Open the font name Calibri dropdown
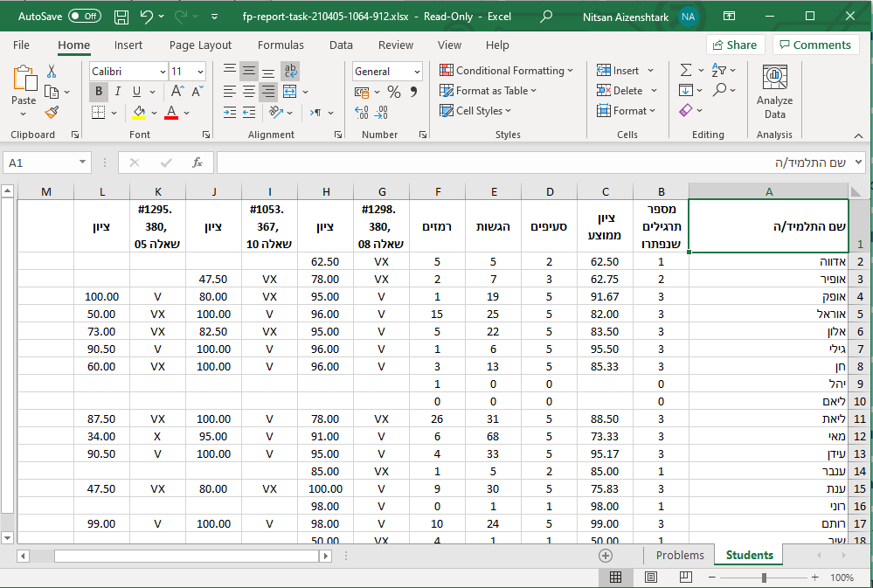The height and width of the screenshot is (588, 873). [163, 72]
